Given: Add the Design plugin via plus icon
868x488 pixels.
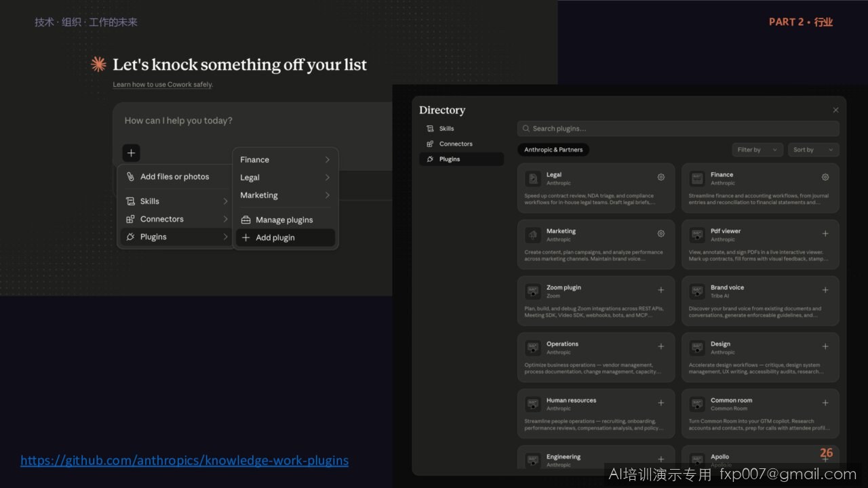Looking at the screenshot, I should (x=825, y=346).
